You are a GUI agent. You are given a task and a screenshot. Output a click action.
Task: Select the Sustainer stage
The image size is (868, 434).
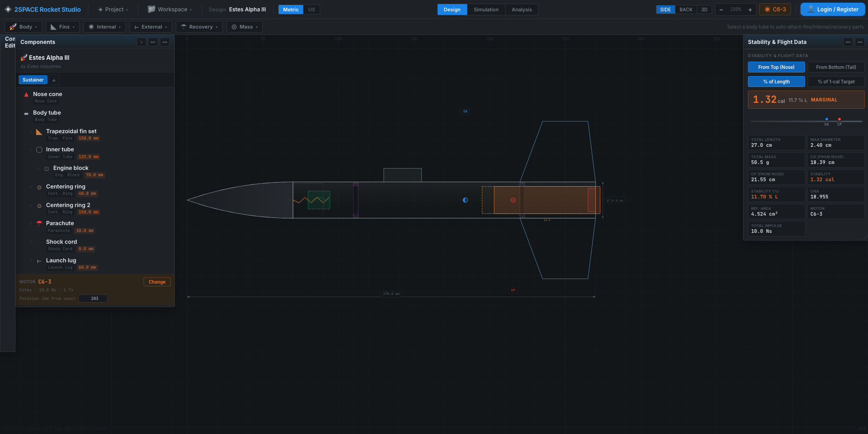tap(33, 80)
